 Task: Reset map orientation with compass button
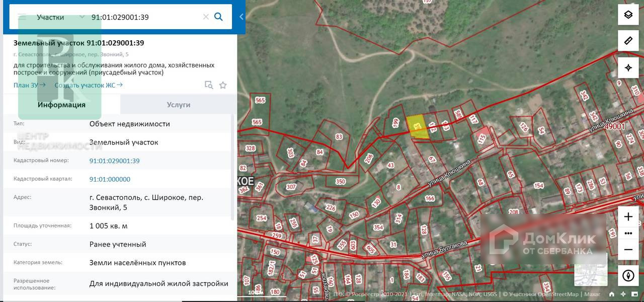click(x=628, y=275)
